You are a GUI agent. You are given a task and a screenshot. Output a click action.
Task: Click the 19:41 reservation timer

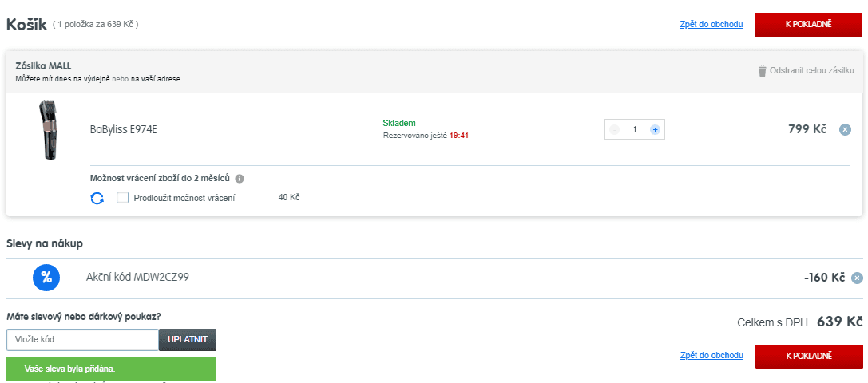[459, 136]
